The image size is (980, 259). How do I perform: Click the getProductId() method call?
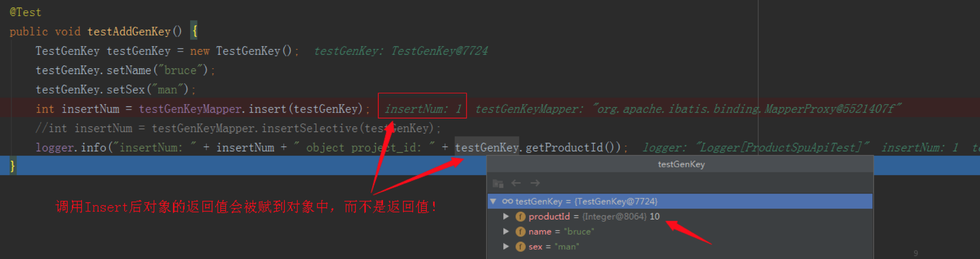pos(573,148)
